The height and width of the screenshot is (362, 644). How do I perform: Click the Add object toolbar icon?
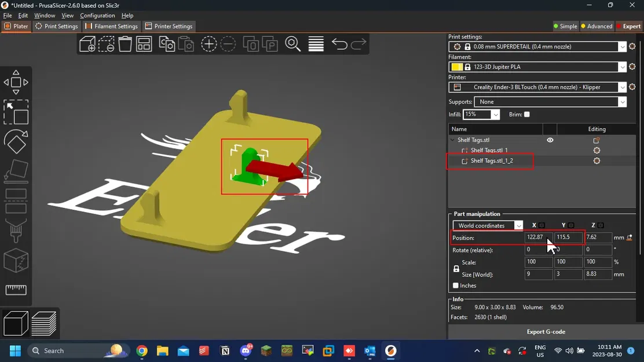(x=87, y=44)
